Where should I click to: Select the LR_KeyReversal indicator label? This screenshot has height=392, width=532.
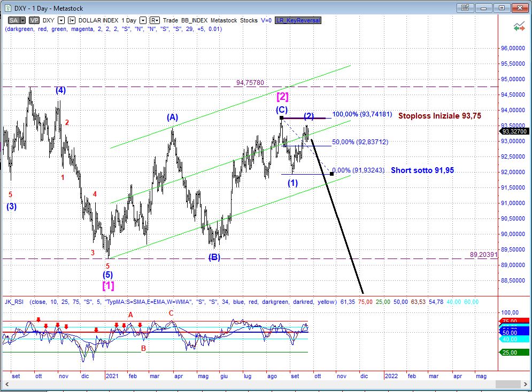[x=298, y=20]
